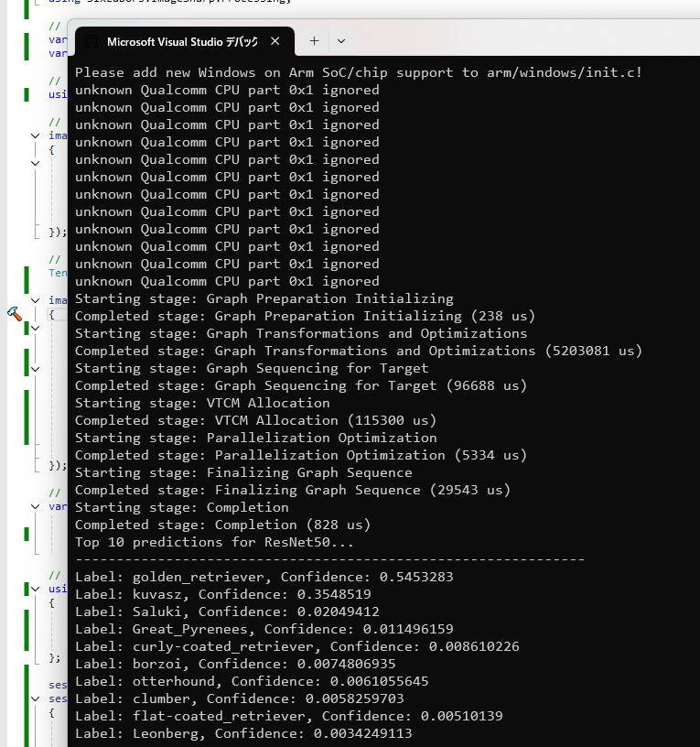Image resolution: width=700 pixels, height=747 pixels.
Task: Click 'Starting stage: Graph Preparation Initializing' line
Action: (264, 298)
